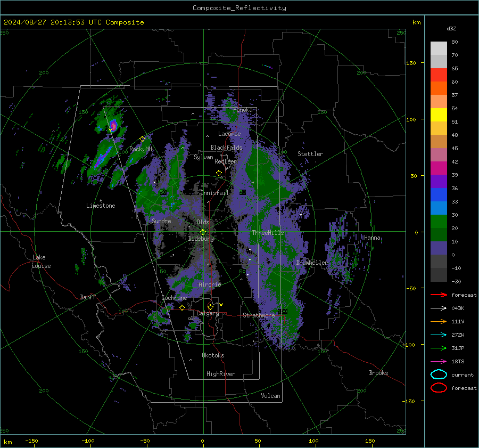Select the light grey top swatch in legend

click(x=439, y=48)
